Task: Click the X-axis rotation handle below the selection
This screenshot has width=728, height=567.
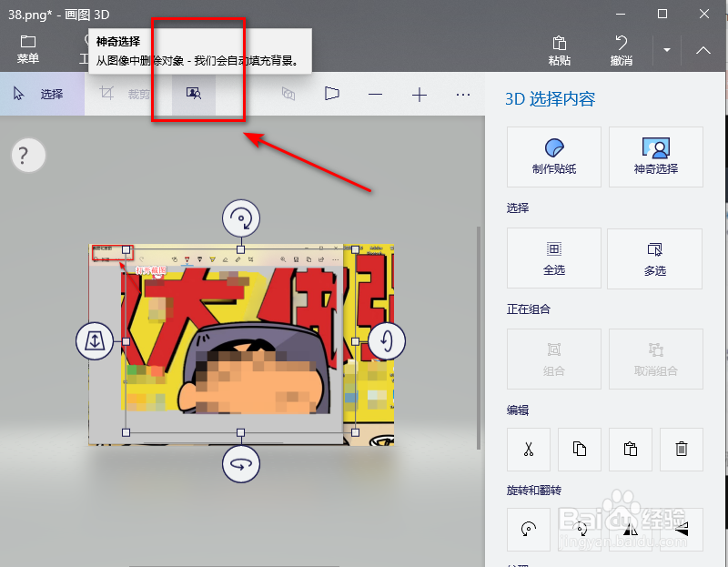Action: tap(240, 464)
